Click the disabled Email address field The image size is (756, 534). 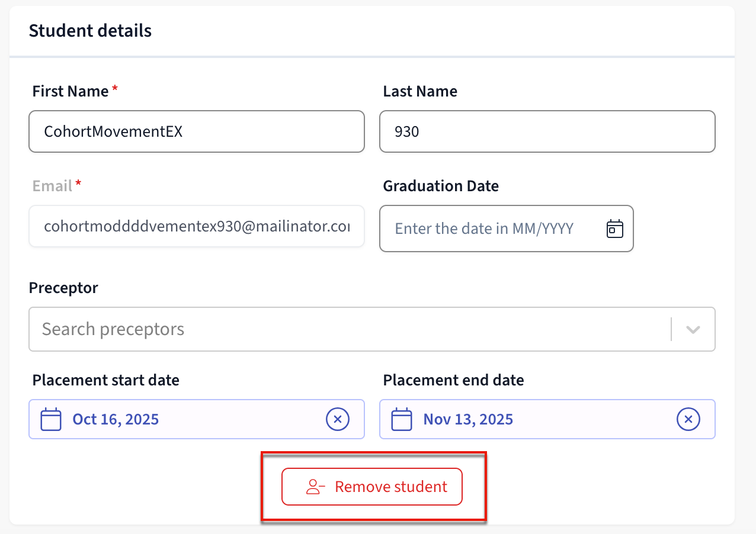pyautogui.click(x=196, y=226)
